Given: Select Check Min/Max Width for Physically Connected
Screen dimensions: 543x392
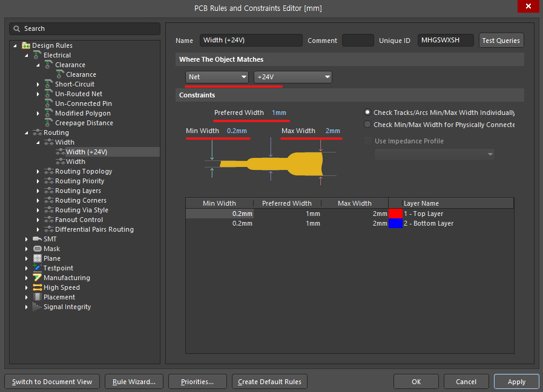Looking at the screenshot, I should pos(367,125).
